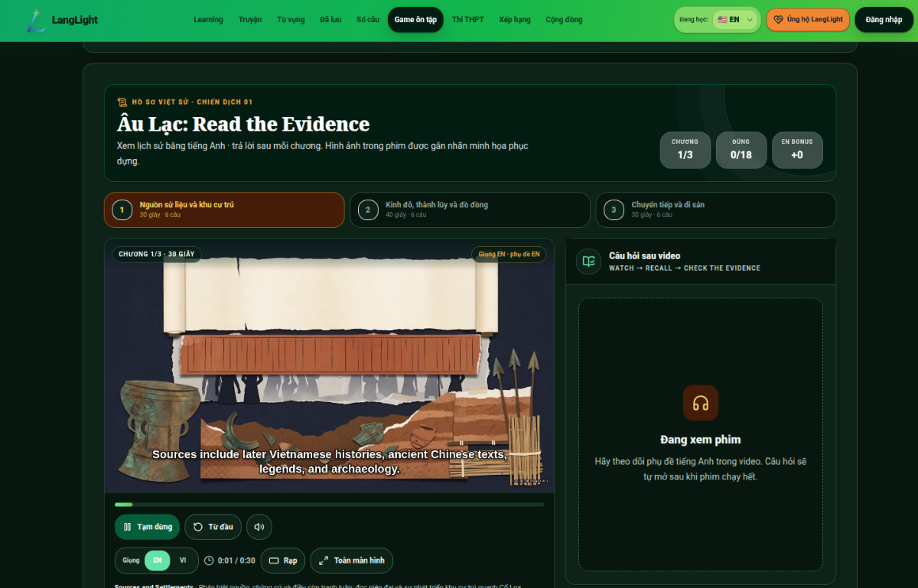Click the scroll icon beside Hồ sơ Việt sử
Screen dimensions: 918x588
click(122, 102)
